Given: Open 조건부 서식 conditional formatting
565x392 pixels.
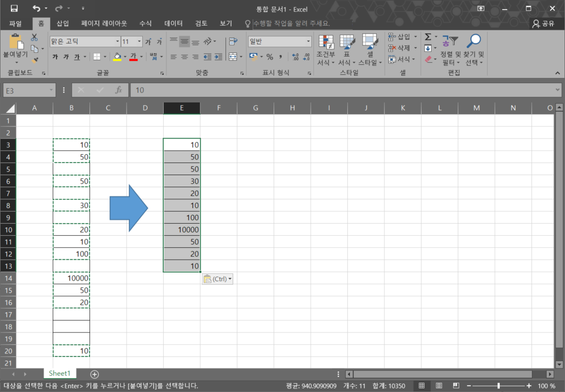Looking at the screenshot, I should (326, 50).
